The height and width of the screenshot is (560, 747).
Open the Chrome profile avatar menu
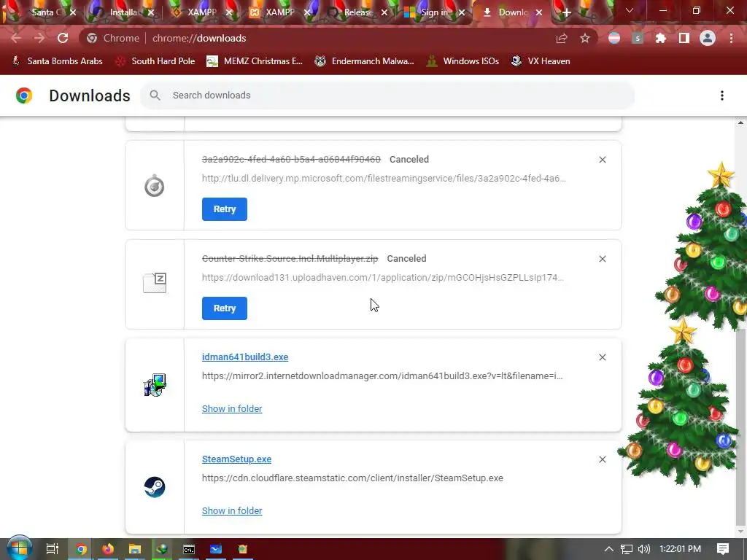click(x=708, y=38)
